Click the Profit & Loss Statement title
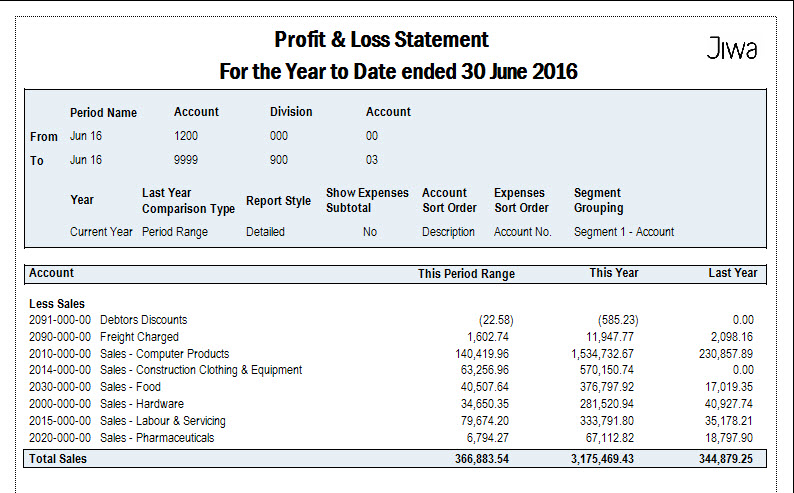The image size is (794, 493). [x=381, y=39]
